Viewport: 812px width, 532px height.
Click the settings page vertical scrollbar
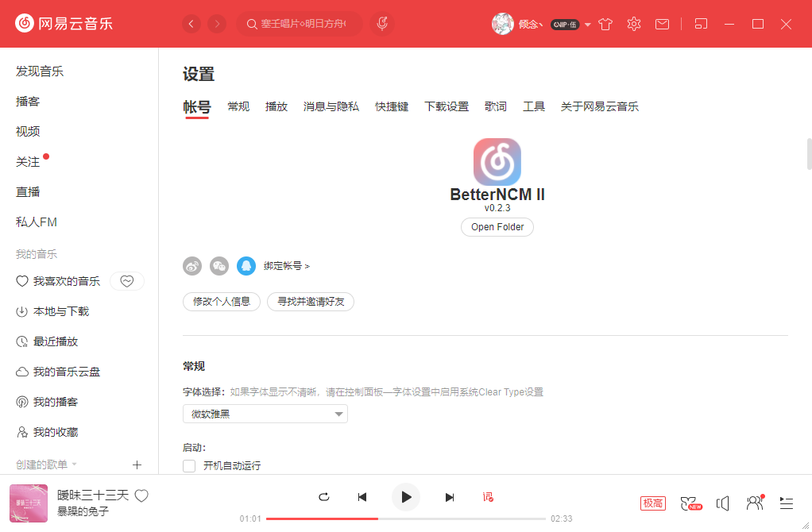809,154
